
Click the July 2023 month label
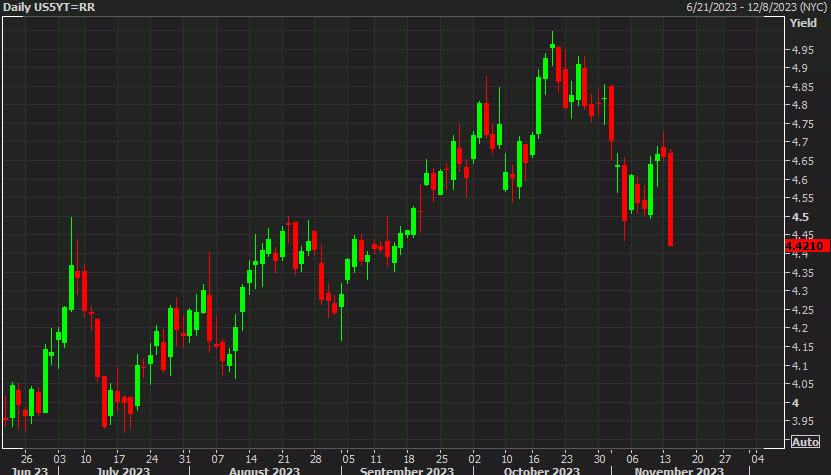123,471
